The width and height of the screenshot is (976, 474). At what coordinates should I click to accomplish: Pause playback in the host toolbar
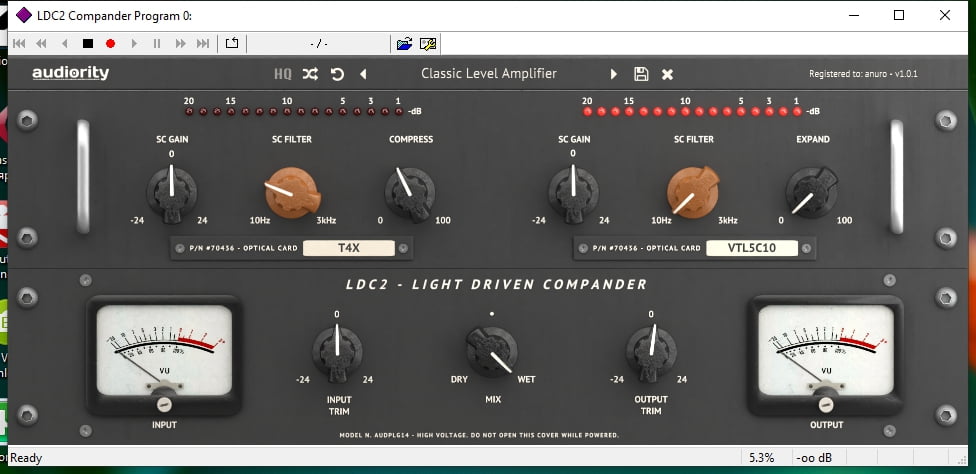click(x=157, y=44)
